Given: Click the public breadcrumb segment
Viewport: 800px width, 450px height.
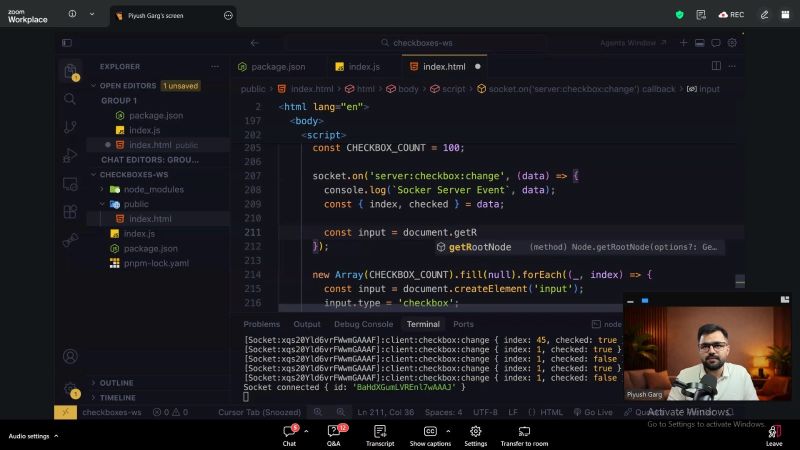Looking at the screenshot, I should 253,89.
